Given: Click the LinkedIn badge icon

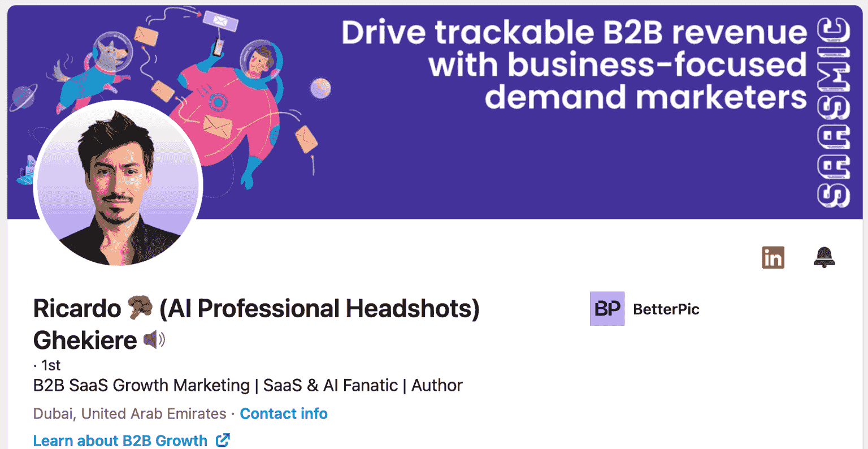Looking at the screenshot, I should pos(773,257).
